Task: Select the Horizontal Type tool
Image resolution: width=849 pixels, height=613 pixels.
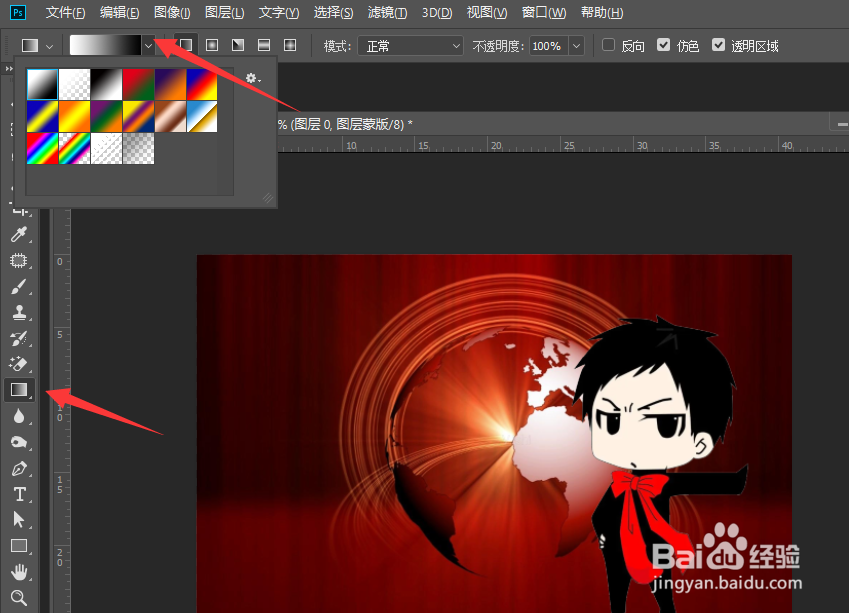Action: click(x=19, y=494)
